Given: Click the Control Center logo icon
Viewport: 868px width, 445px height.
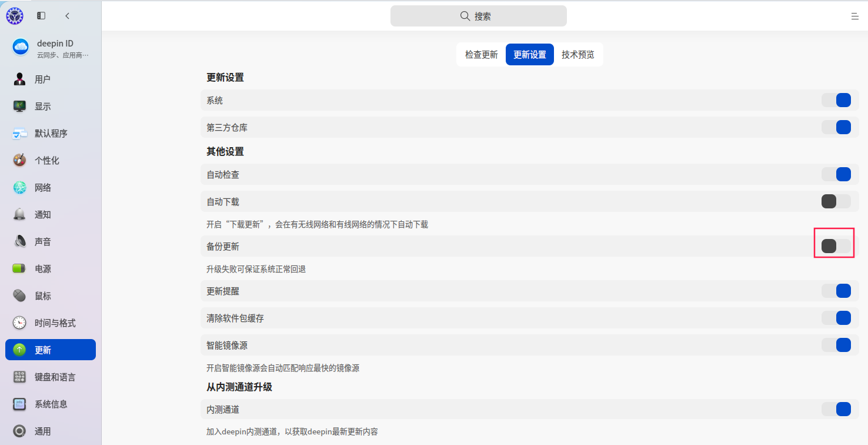Looking at the screenshot, I should (15, 16).
